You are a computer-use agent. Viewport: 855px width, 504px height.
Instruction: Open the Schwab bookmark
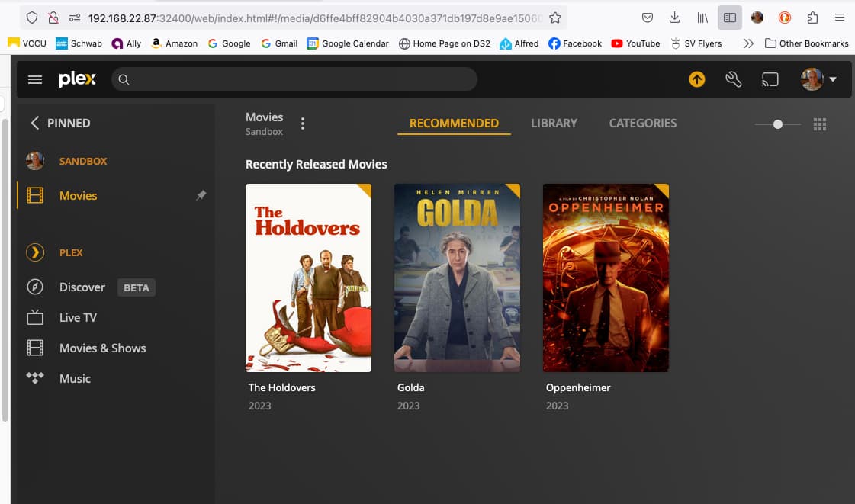[79, 43]
